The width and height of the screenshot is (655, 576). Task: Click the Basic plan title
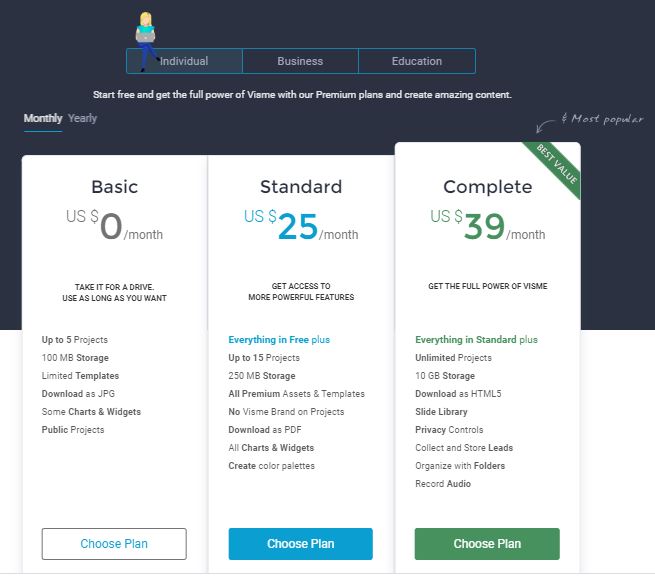pyautogui.click(x=114, y=187)
